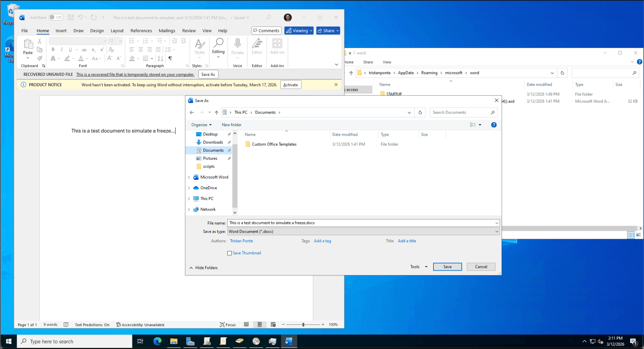Open the Styles gallery icon
Image resolution: width=644 pixels, height=349 pixels.
pyautogui.click(x=200, y=44)
